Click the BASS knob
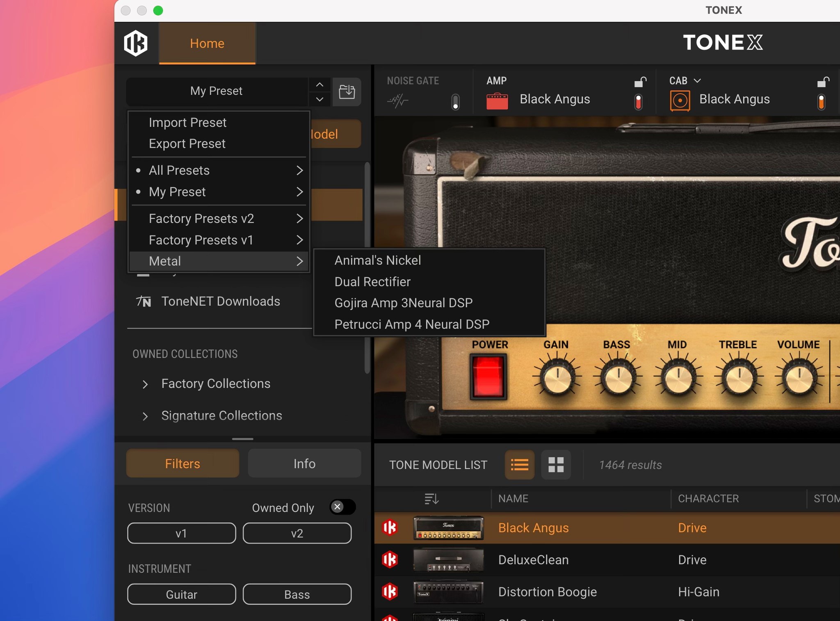 coord(618,378)
